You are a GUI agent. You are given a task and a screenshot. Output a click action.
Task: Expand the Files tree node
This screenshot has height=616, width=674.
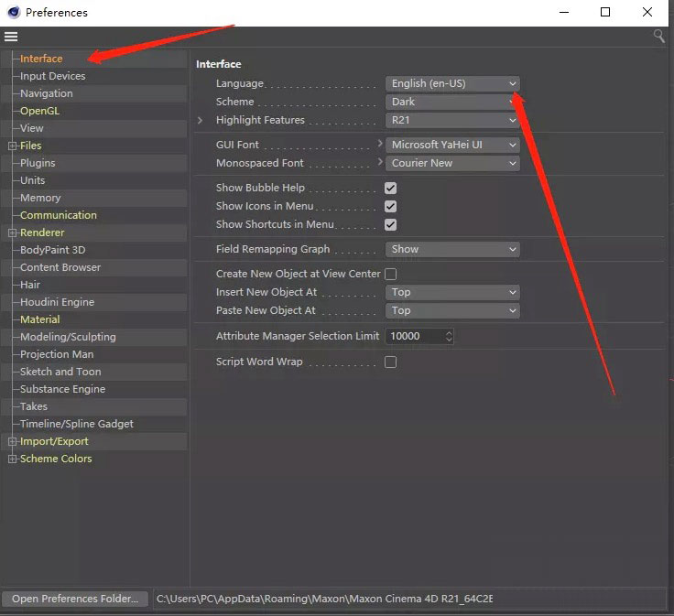pyautogui.click(x=12, y=146)
